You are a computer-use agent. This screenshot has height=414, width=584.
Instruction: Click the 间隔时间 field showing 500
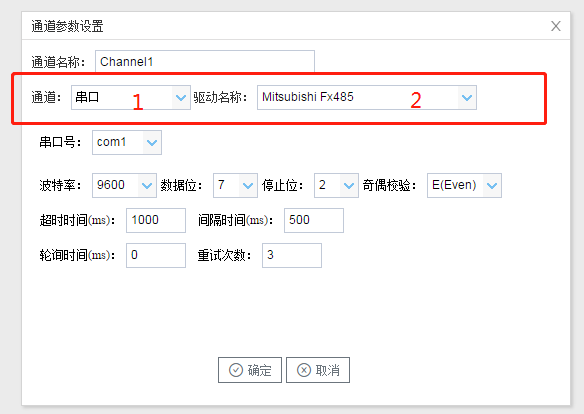[314, 220]
